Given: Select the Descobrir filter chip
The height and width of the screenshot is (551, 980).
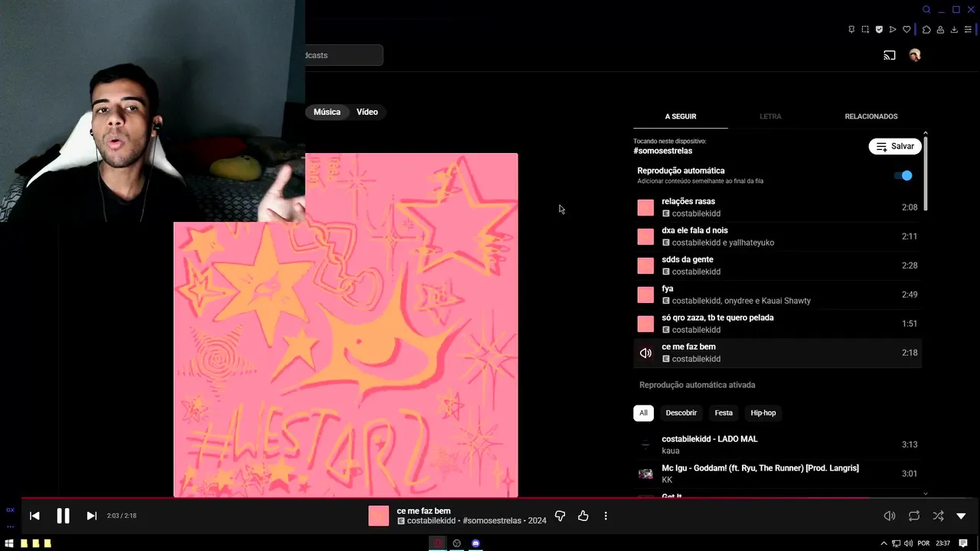Looking at the screenshot, I should pyautogui.click(x=681, y=412).
